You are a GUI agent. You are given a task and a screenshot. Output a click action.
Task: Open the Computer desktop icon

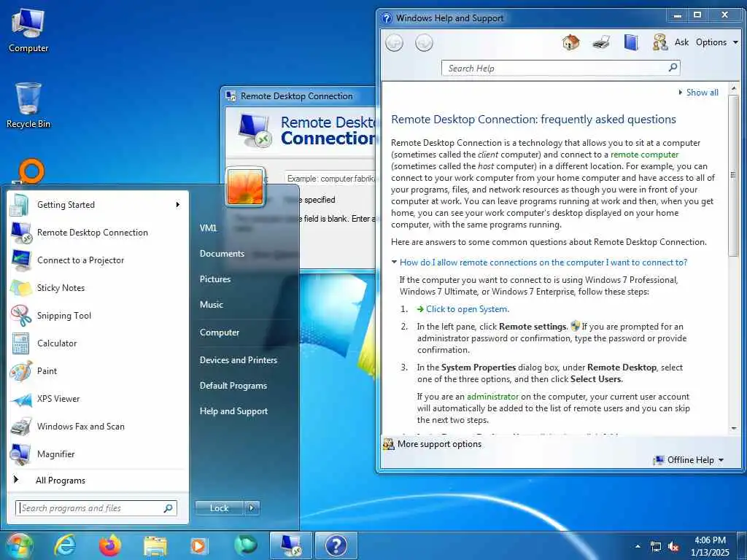click(28, 30)
